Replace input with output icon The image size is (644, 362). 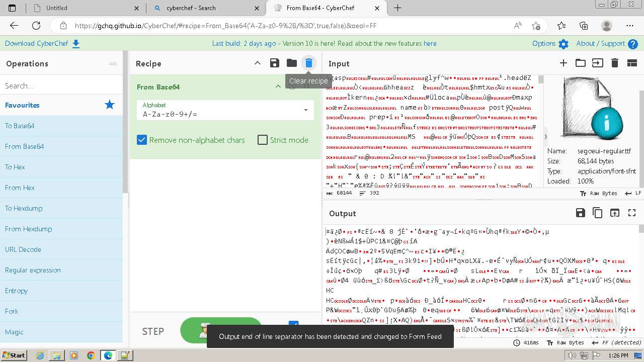click(x=615, y=213)
